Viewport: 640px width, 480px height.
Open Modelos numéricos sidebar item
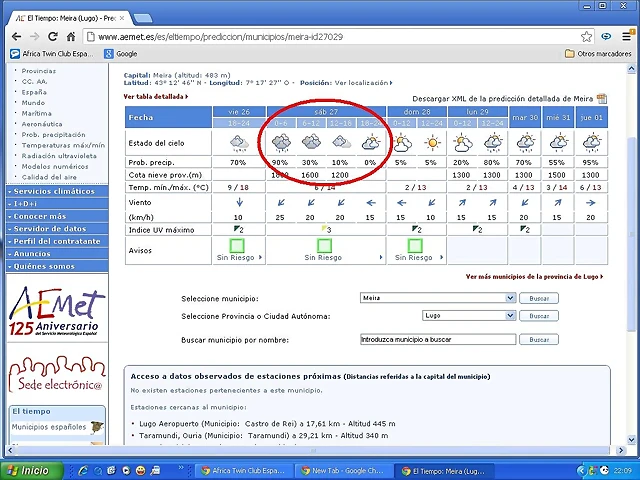pyautogui.click(x=55, y=167)
